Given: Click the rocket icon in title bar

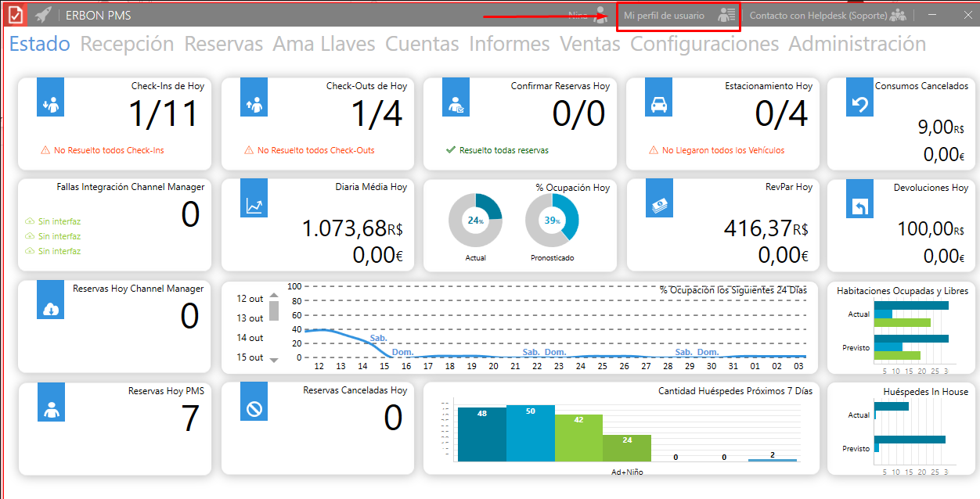Looking at the screenshot, I should click(44, 15).
